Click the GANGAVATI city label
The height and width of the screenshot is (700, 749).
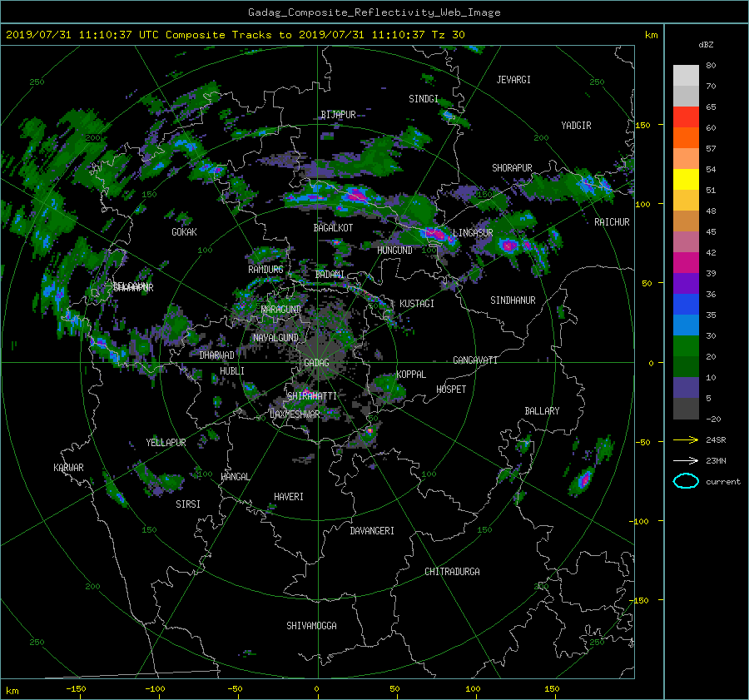click(x=475, y=360)
